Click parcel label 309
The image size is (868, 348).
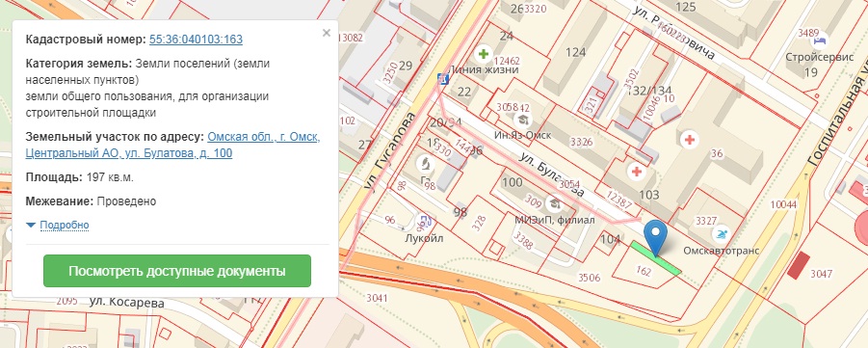534,201
